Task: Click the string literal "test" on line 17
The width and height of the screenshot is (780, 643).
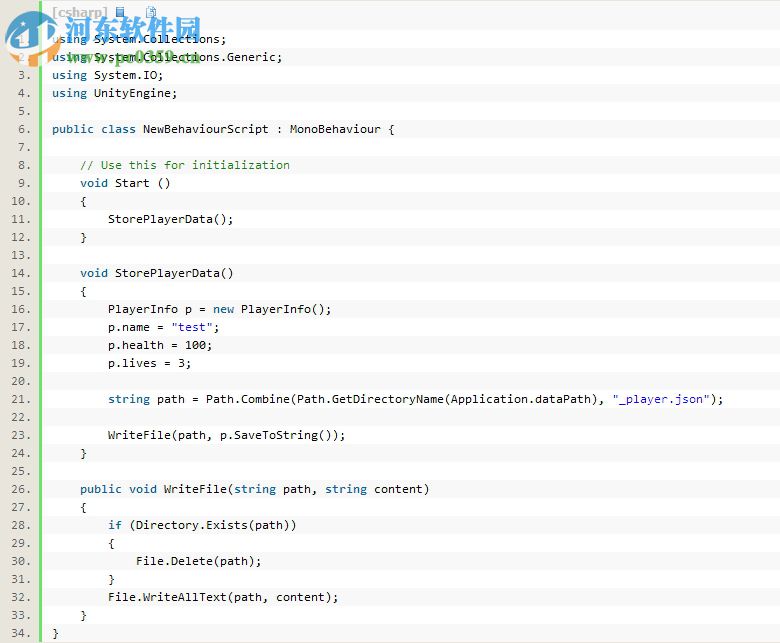Action: coord(192,327)
